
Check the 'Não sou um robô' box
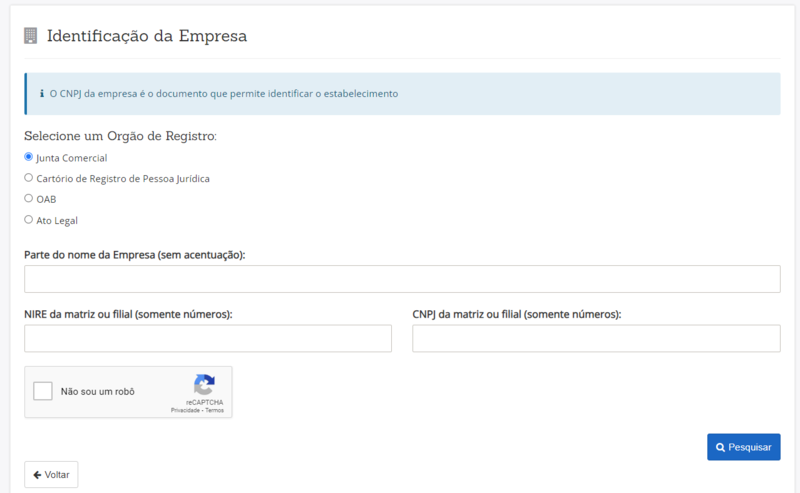pyautogui.click(x=43, y=391)
